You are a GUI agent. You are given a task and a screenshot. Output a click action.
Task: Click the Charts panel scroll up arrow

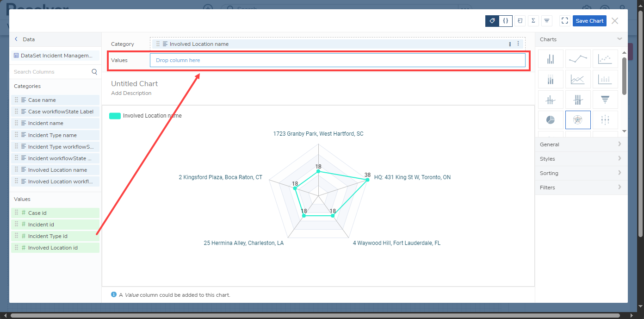click(x=624, y=52)
